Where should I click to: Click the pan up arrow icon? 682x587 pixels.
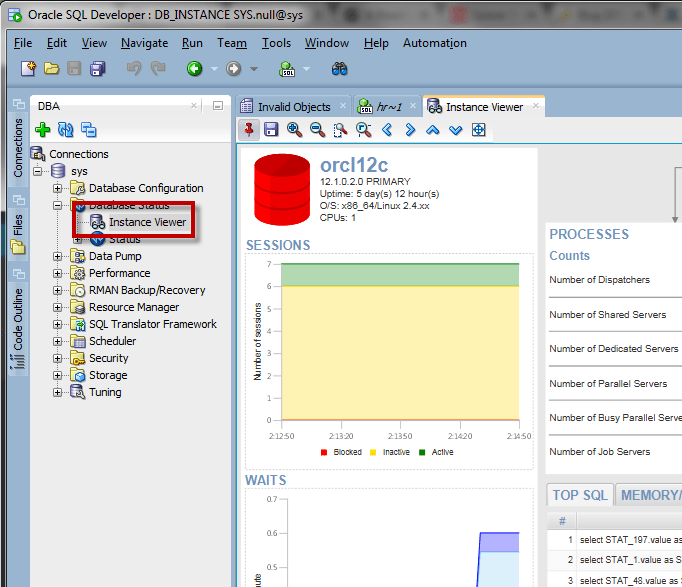433,130
